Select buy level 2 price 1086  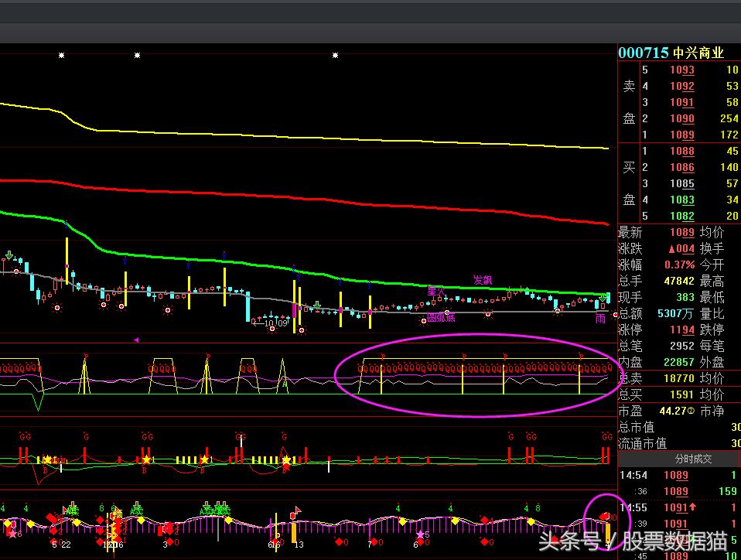(682, 167)
